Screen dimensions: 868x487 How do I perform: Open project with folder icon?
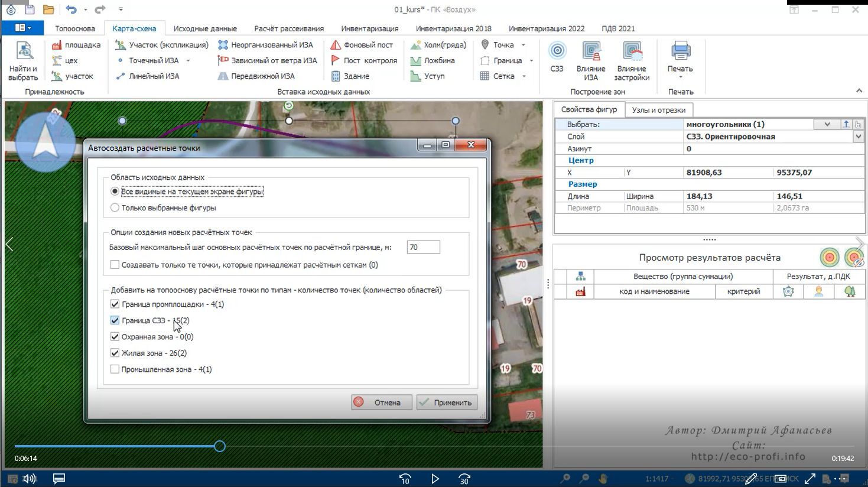coord(48,9)
